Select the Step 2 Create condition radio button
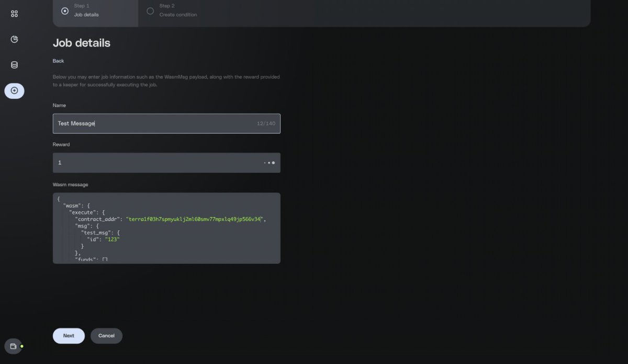The height and width of the screenshot is (364, 628). tap(150, 10)
